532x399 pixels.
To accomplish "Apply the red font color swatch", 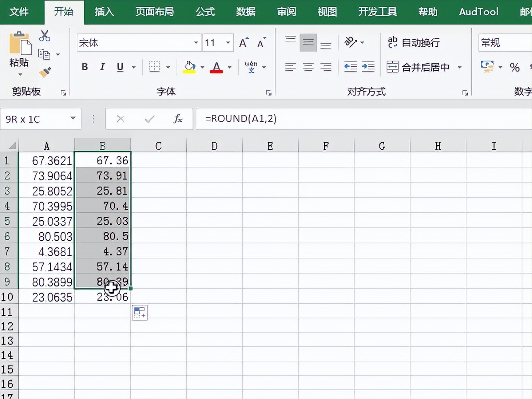I will pos(216,67).
